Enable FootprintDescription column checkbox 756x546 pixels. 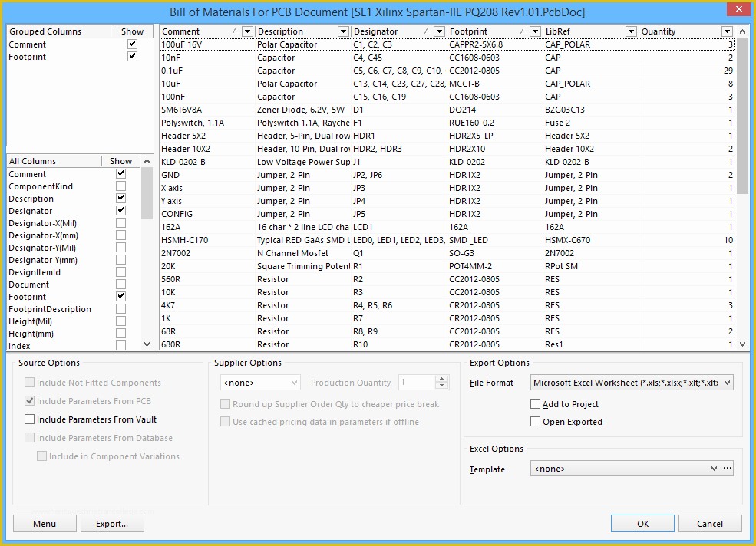click(x=120, y=308)
